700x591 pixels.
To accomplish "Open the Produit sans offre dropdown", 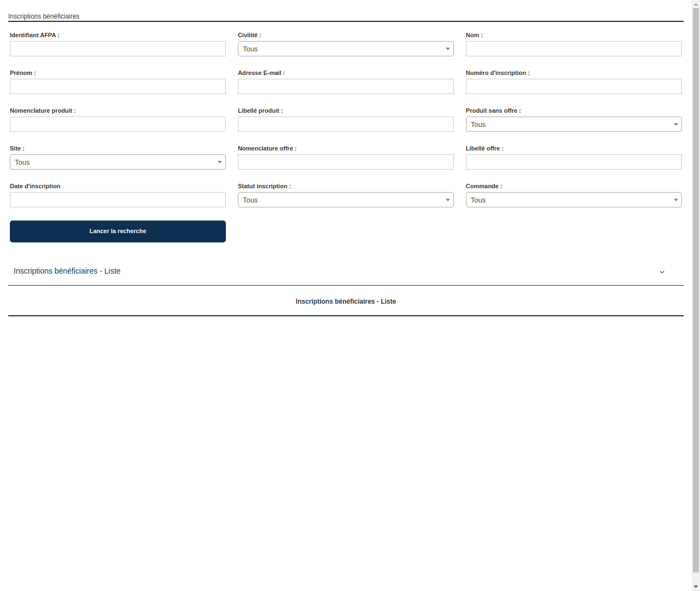I will pos(574,124).
